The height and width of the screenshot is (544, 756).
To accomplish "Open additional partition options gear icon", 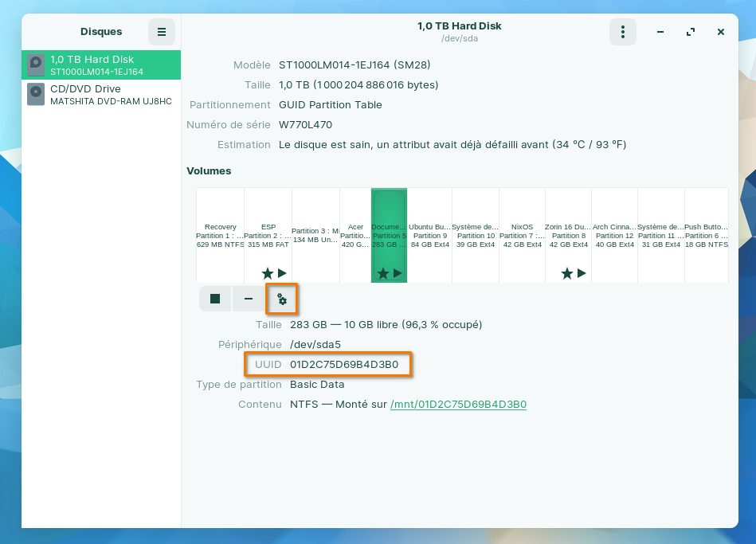I will coord(282,299).
